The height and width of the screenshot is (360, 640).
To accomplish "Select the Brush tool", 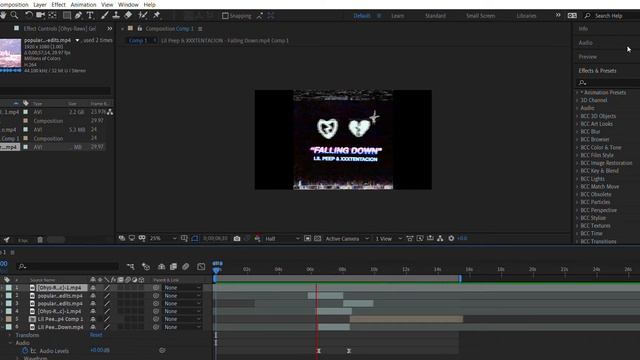I will [x=105, y=15].
